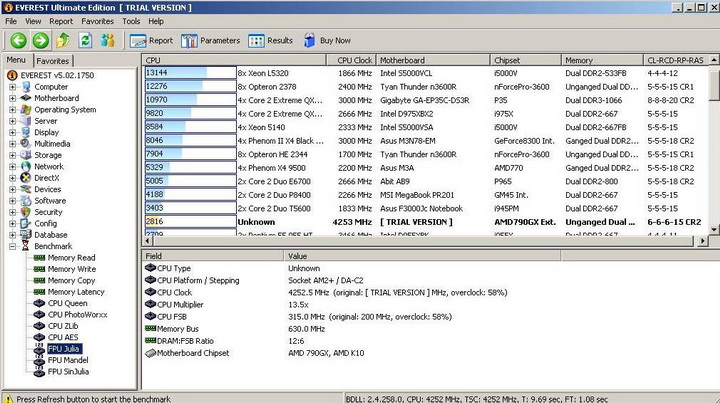Open the Memory Read benchmark
This screenshot has height=403, width=720.
71,258
